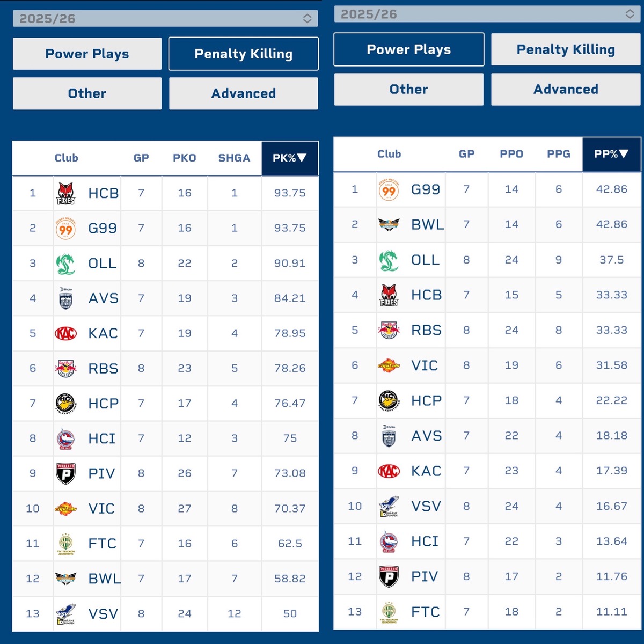This screenshot has height=644, width=644.
Task: Click the PIV Pioneers logo in left table
Action: coord(66,473)
